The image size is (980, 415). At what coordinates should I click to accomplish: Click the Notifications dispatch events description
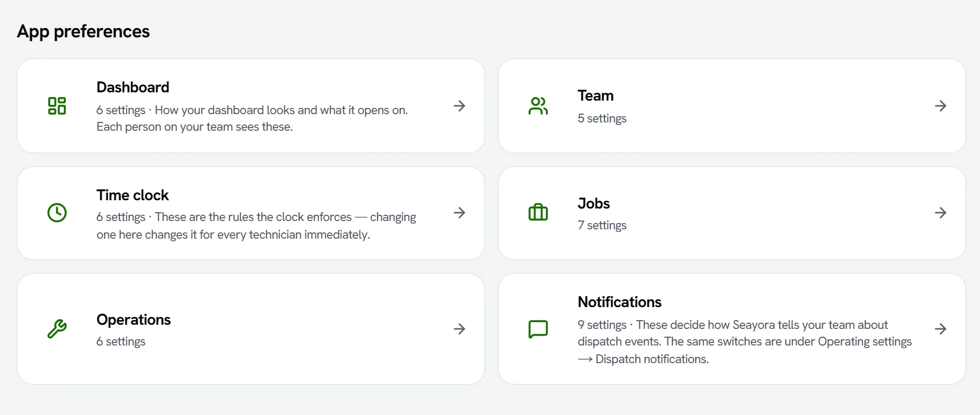click(745, 342)
